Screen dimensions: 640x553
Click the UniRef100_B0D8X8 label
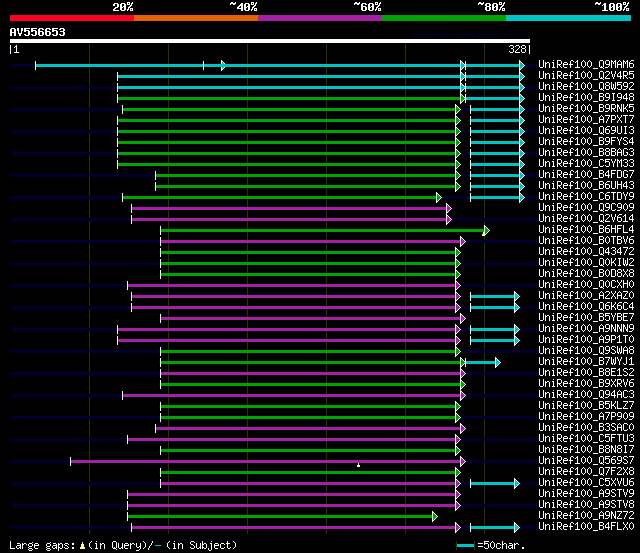pyautogui.click(x=586, y=273)
